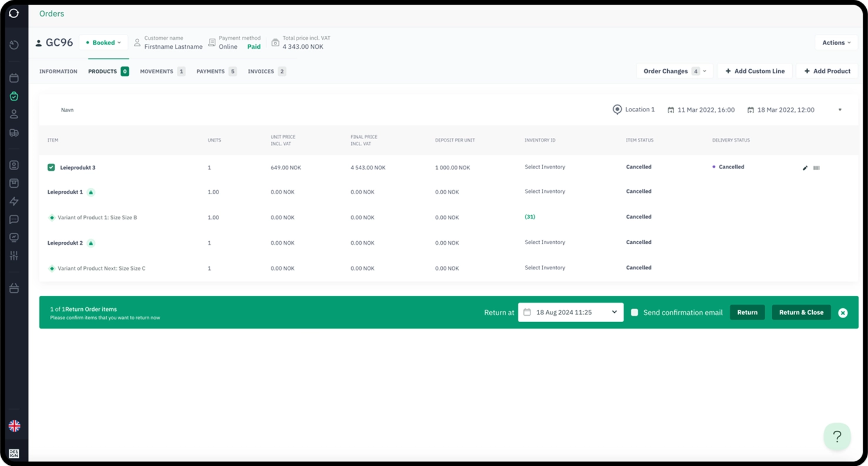Collapse the Navn section arrow
Viewport: 868px width, 466px height.
pos(840,110)
